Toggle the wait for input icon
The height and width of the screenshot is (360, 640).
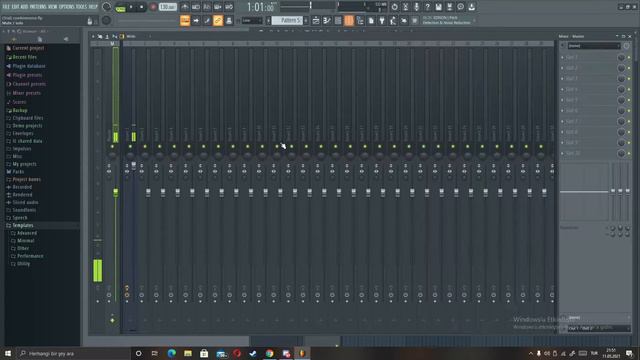click(x=196, y=7)
